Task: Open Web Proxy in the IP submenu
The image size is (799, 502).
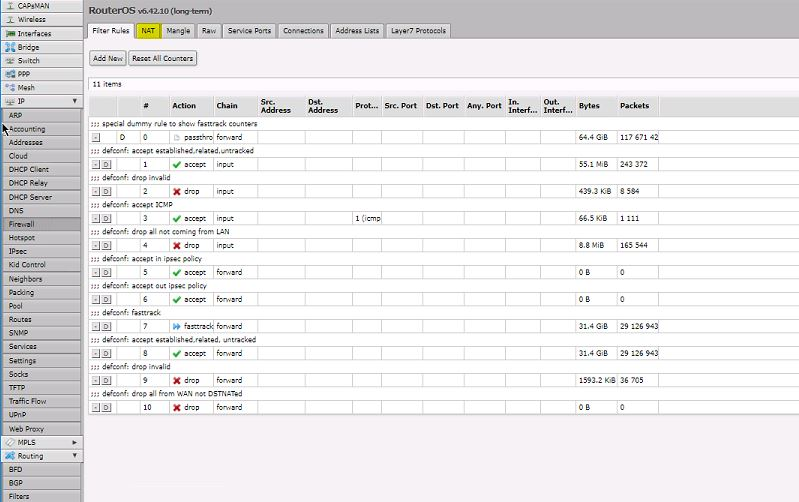Action: tap(41, 429)
